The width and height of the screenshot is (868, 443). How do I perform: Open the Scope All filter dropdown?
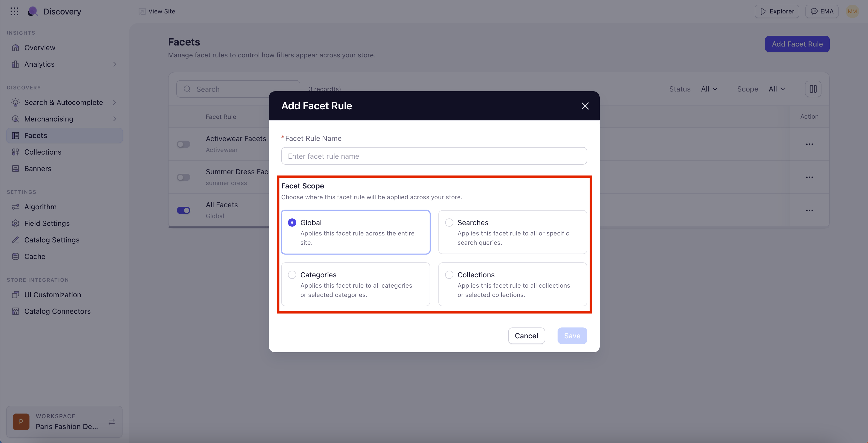(777, 89)
